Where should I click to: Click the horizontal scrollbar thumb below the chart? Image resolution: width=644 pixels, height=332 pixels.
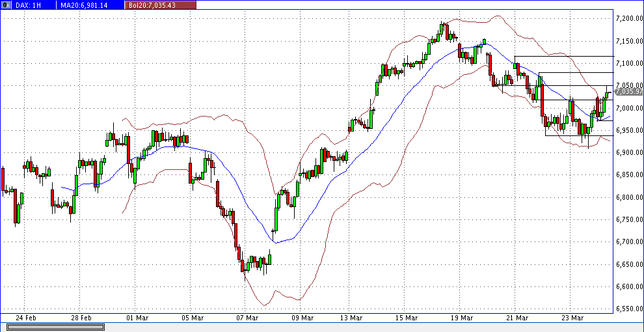pyautogui.click(x=56, y=327)
